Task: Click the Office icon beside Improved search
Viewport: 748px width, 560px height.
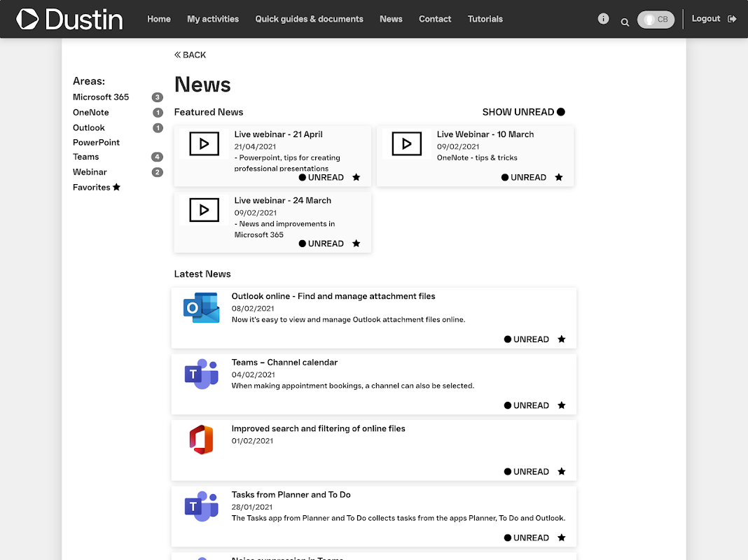Action: (x=201, y=440)
